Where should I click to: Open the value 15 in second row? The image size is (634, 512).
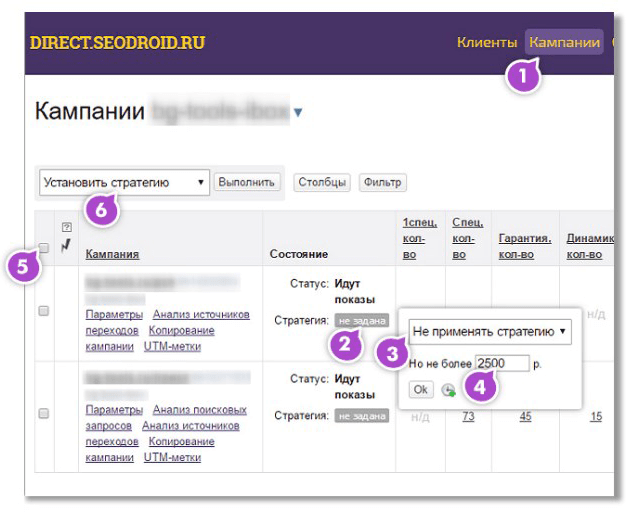[x=596, y=416]
